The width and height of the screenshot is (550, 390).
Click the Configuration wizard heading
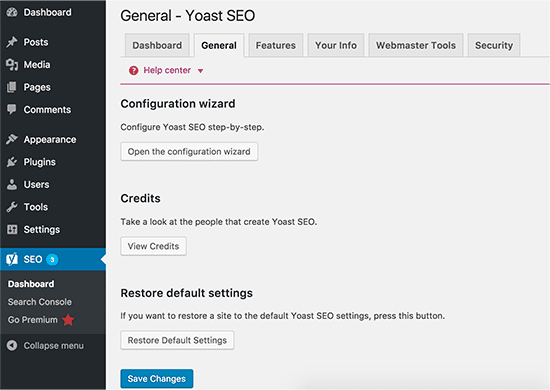pos(178,104)
